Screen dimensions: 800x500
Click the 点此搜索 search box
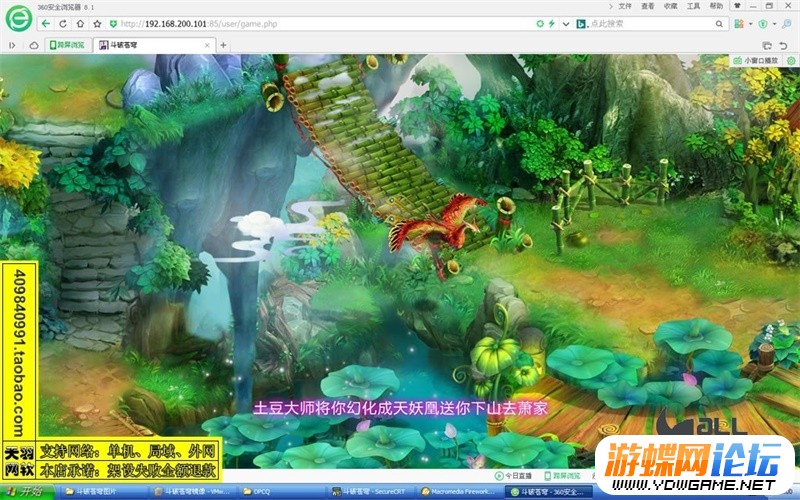tap(651, 23)
